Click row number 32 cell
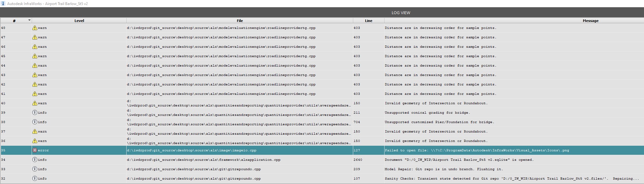Viewport: 644px width, 184px height. (16, 178)
